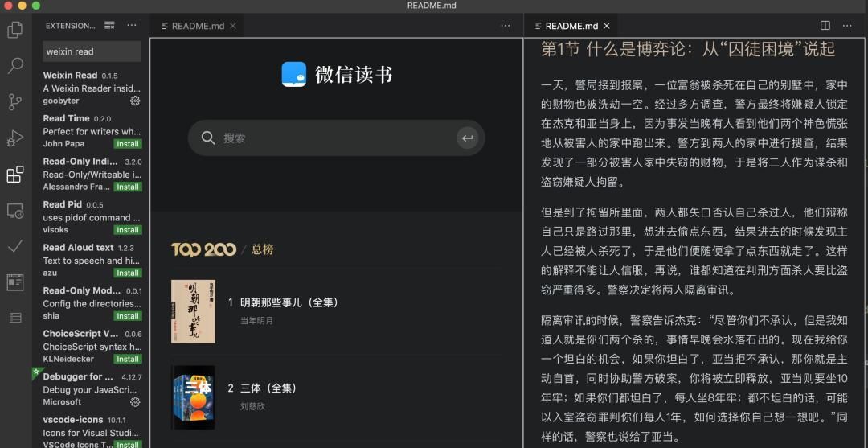Open the Explorer view in activity bar
The height and width of the screenshot is (448, 868).
(x=15, y=29)
